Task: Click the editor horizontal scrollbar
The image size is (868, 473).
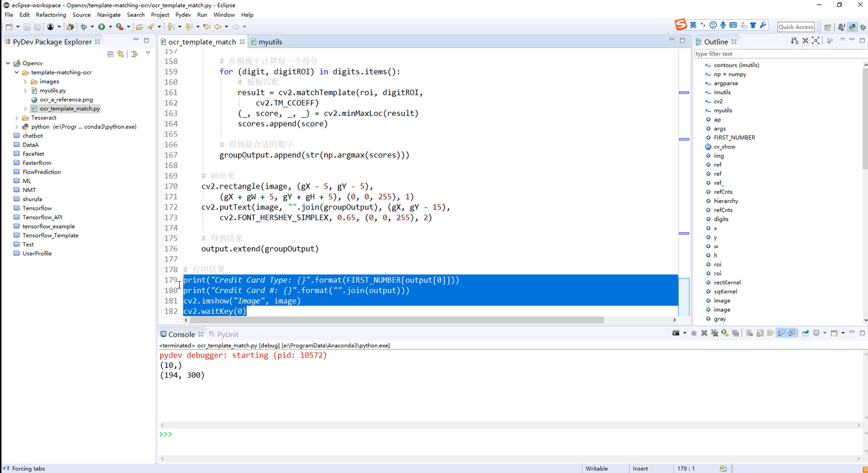Action: (397, 320)
